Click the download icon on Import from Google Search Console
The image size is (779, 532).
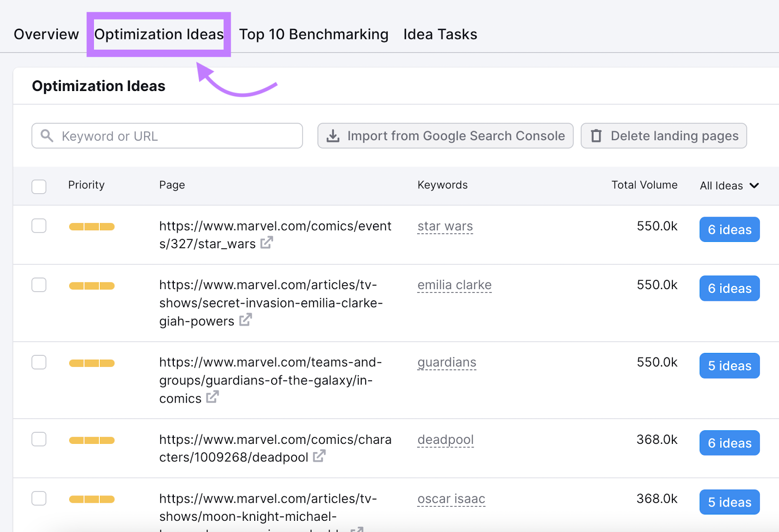333,136
